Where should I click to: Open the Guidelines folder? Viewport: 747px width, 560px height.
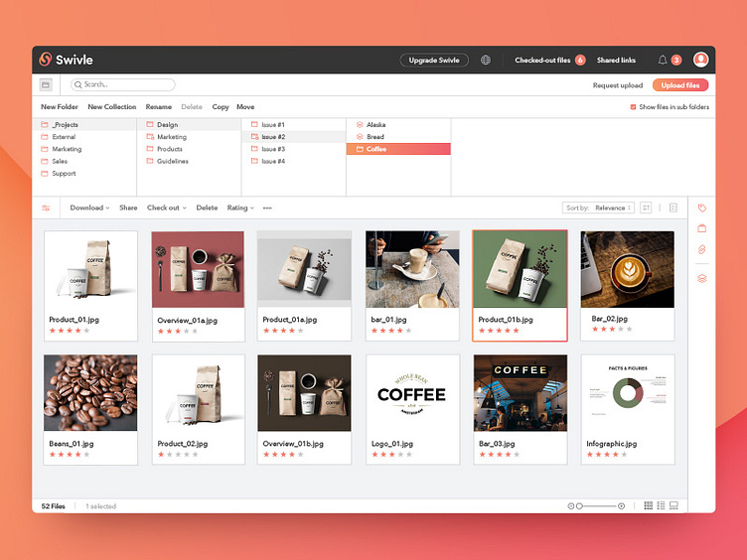(189, 161)
